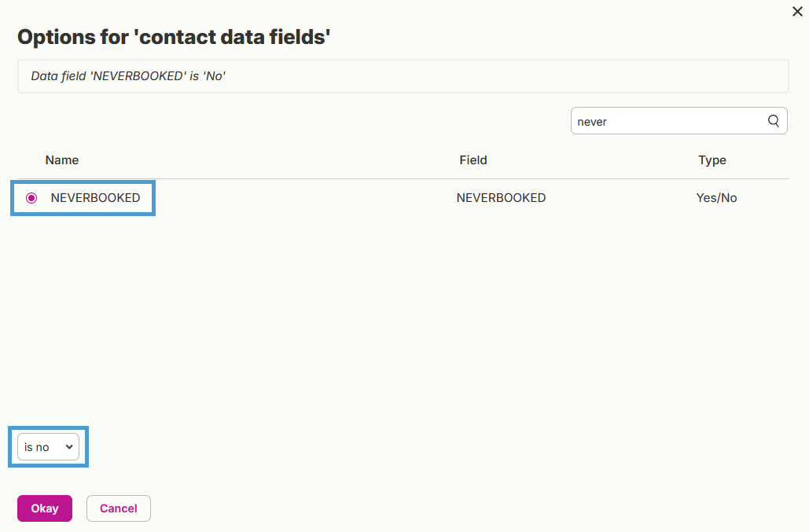Sort by the Name column header
Screen dimensions: 809x532
tap(62, 160)
